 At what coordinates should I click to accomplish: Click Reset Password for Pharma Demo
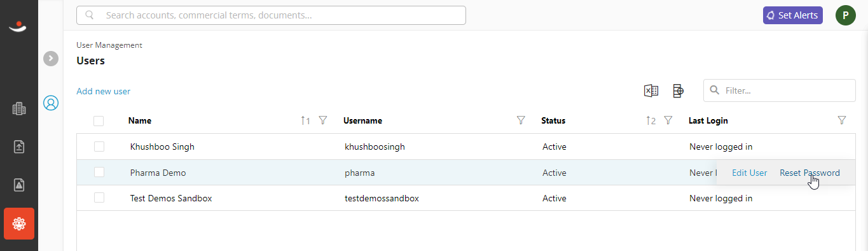809,173
